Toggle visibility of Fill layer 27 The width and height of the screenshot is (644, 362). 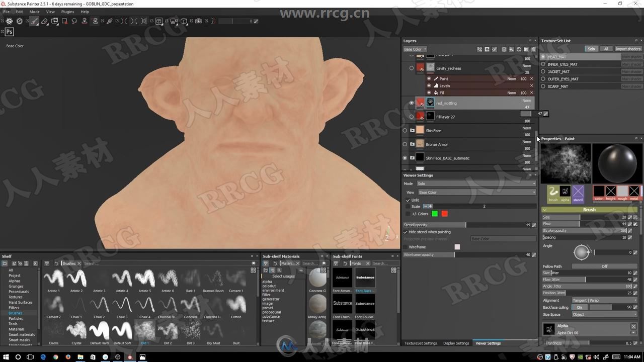[412, 117]
